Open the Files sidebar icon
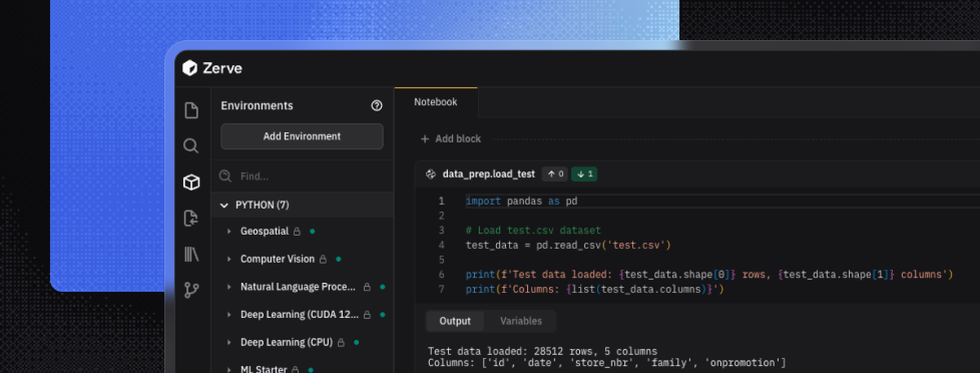Screen dimensions: 980x373 (191, 110)
